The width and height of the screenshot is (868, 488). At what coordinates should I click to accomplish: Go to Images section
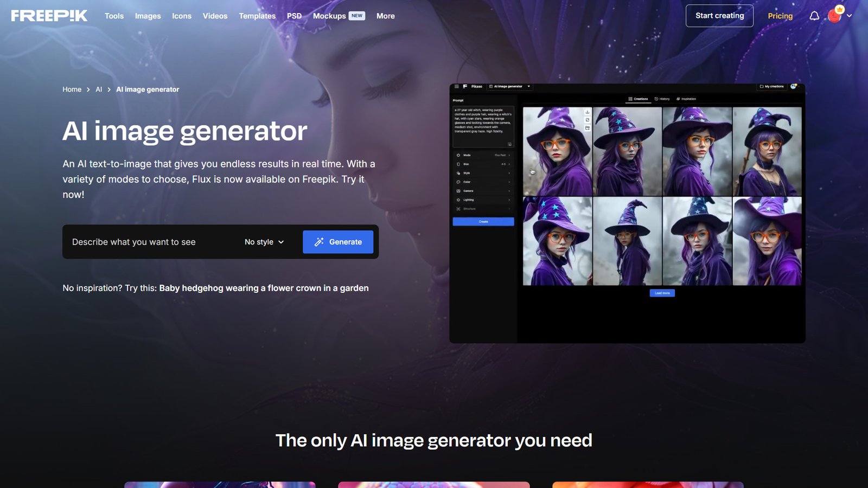(148, 16)
